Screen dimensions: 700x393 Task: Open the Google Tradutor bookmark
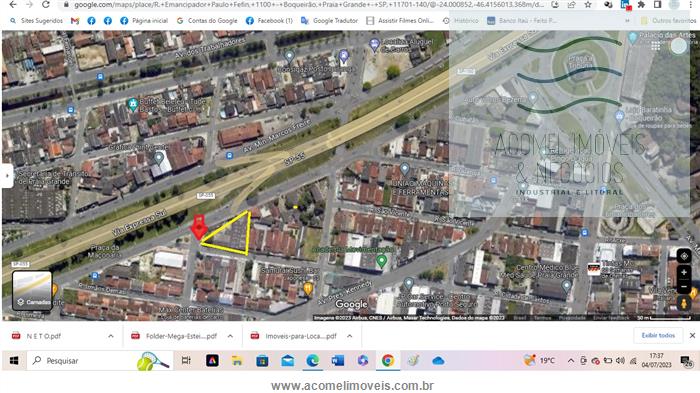pyautogui.click(x=330, y=21)
